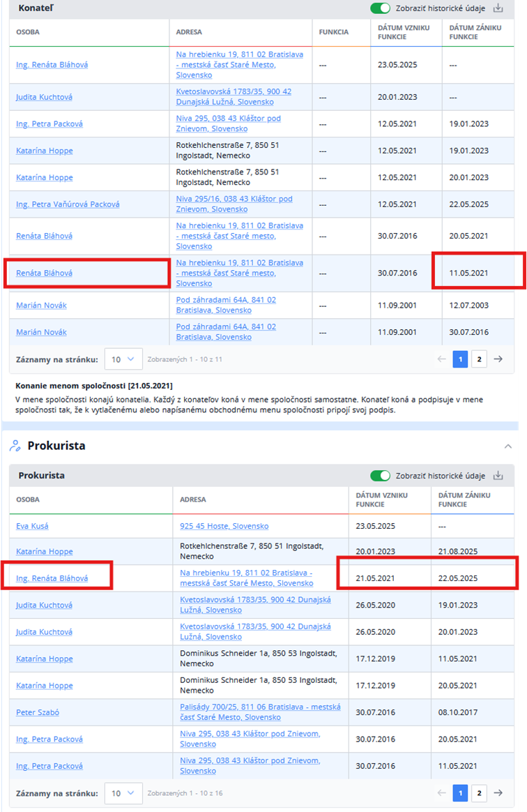Open Eva Kusá person link
This screenshot has height=812, width=527.
[x=32, y=525]
